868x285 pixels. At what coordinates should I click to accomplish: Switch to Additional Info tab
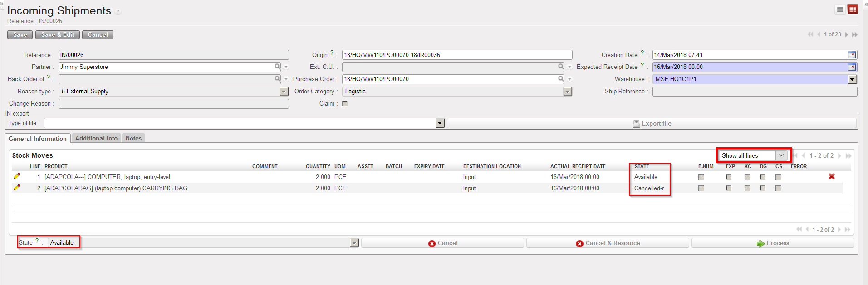coord(96,138)
